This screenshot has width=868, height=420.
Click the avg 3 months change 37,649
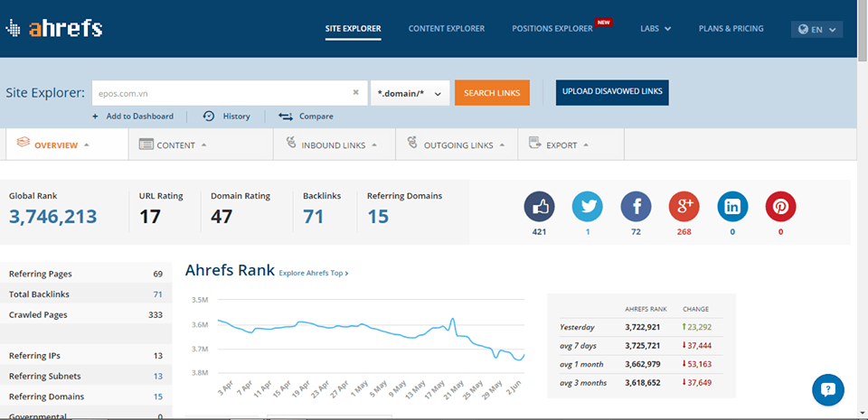point(697,382)
